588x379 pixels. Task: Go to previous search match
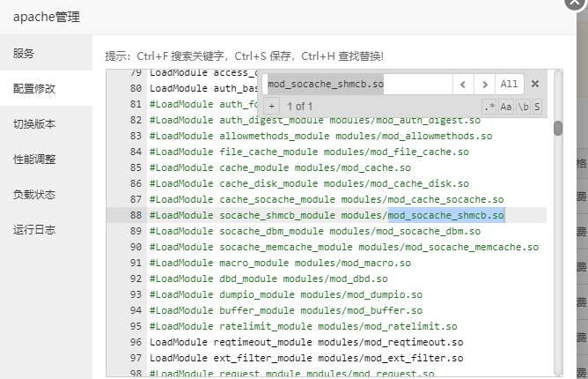pyautogui.click(x=463, y=84)
